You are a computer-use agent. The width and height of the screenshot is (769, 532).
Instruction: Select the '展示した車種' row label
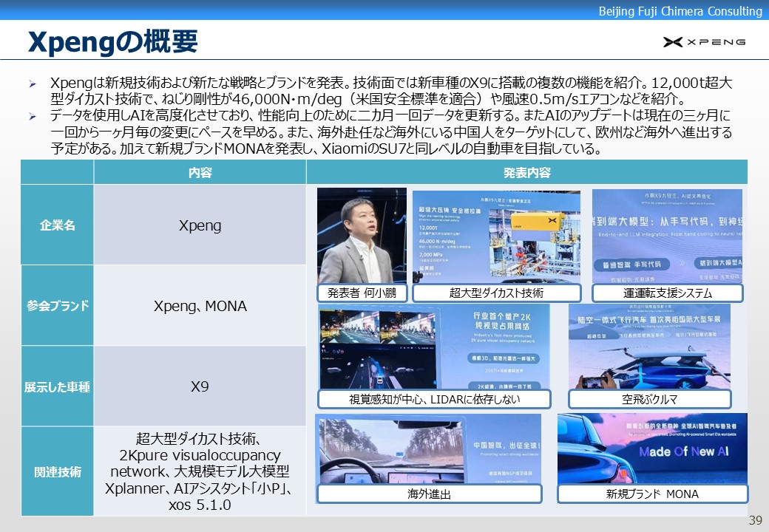(x=58, y=386)
